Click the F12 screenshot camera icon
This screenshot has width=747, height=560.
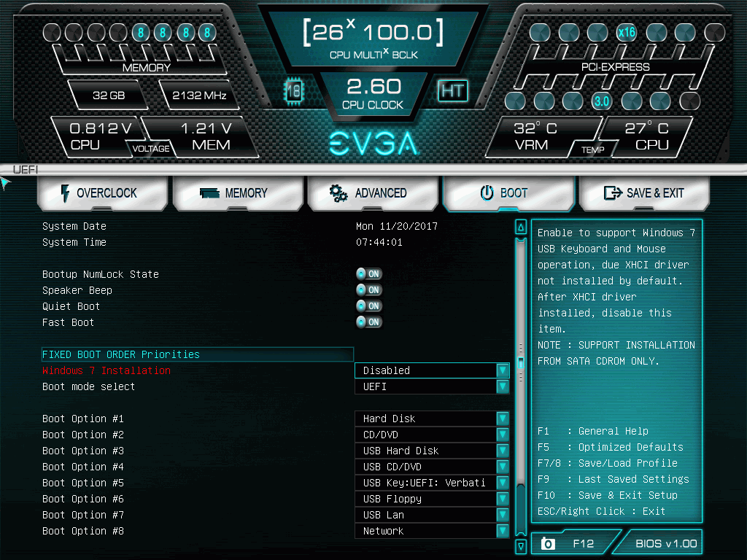click(548, 544)
